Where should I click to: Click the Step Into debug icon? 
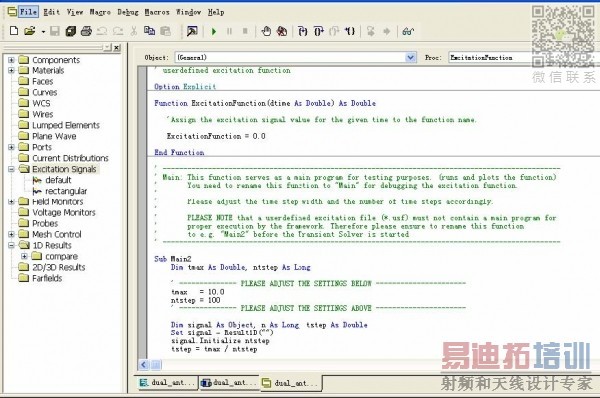[x=302, y=31]
